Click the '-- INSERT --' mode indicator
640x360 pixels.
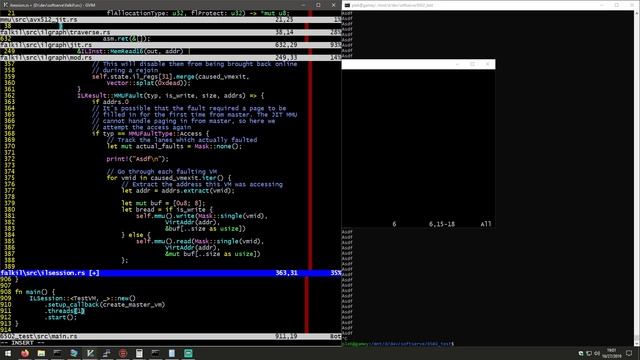[22, 343]
